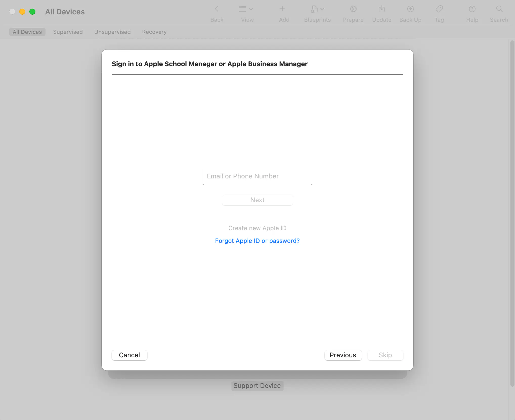Open the Forgot Apple ID or password link
515x420 pixels.
tap(257, 241)
